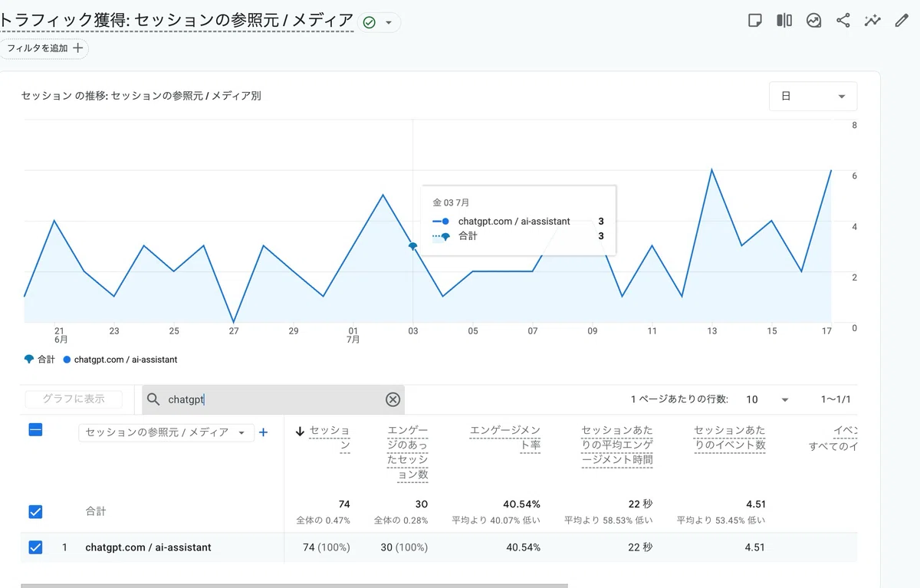Clear the chatgpt search text

(x=393, y=399)
